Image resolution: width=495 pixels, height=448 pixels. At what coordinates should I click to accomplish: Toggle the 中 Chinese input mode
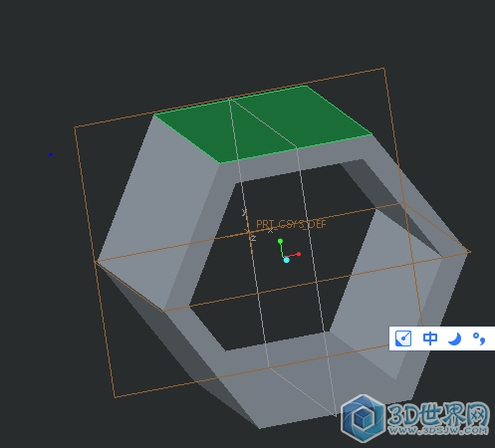tap(430, 338)
